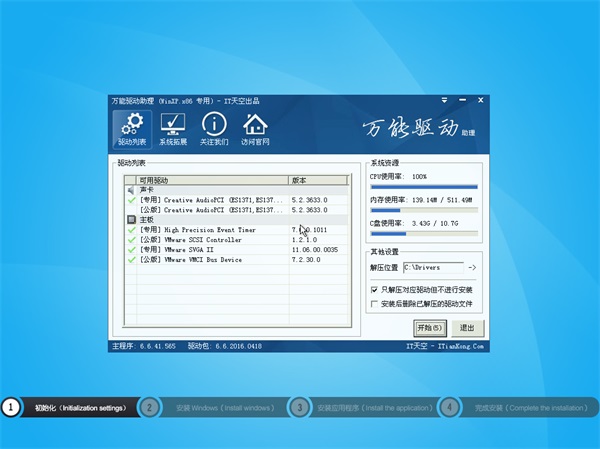The width and height of the screenshot is (600, 449).
Task: Enable 安装后删除已解压的驱动文件 checkbox
Action: coord(374,303)
